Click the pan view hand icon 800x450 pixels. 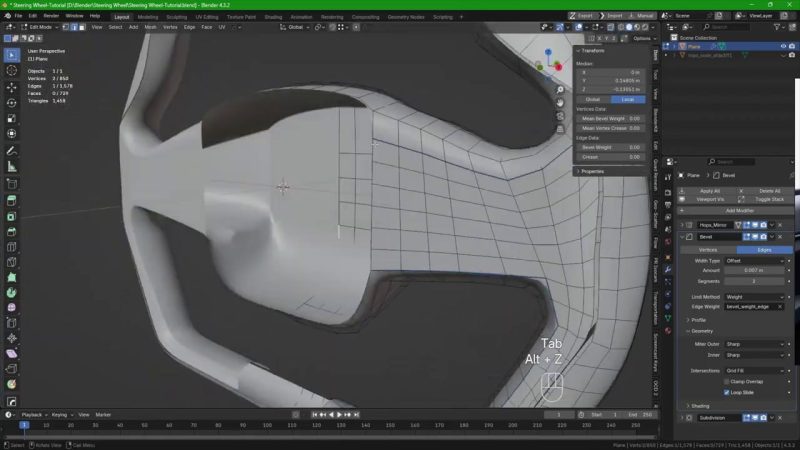click(561, 103)
